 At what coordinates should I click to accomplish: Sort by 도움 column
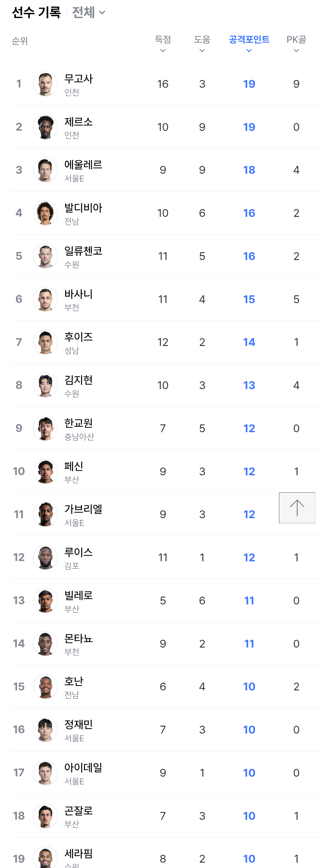[x=202, y=43]
